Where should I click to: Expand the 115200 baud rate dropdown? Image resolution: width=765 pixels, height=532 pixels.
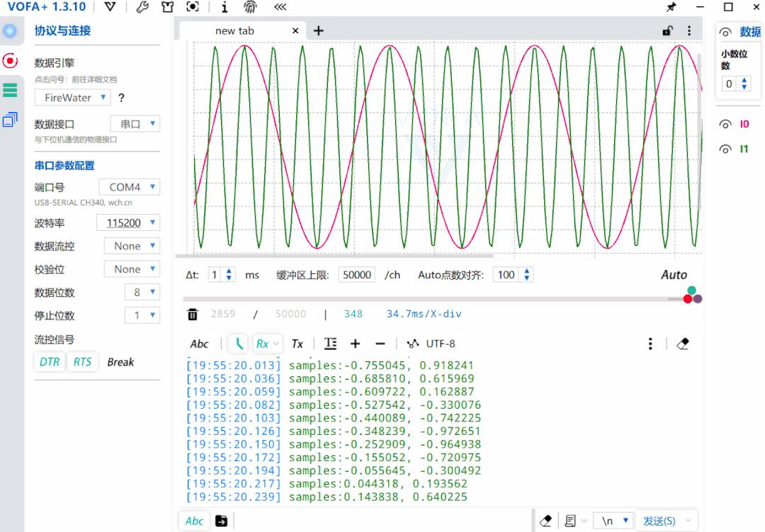(128, 223)
